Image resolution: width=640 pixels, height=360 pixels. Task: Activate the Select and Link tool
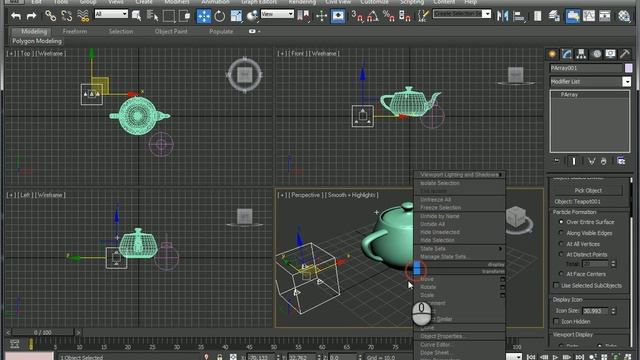point(50,16)
